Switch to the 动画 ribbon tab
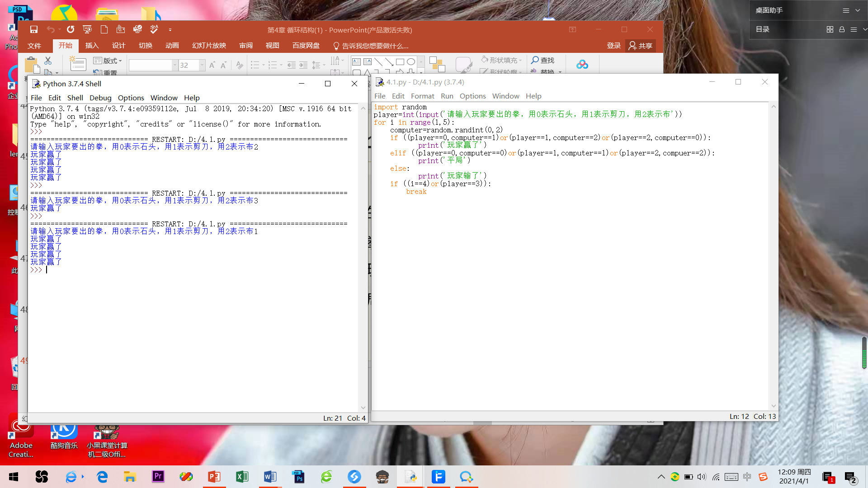 click(x=172, y=46)
